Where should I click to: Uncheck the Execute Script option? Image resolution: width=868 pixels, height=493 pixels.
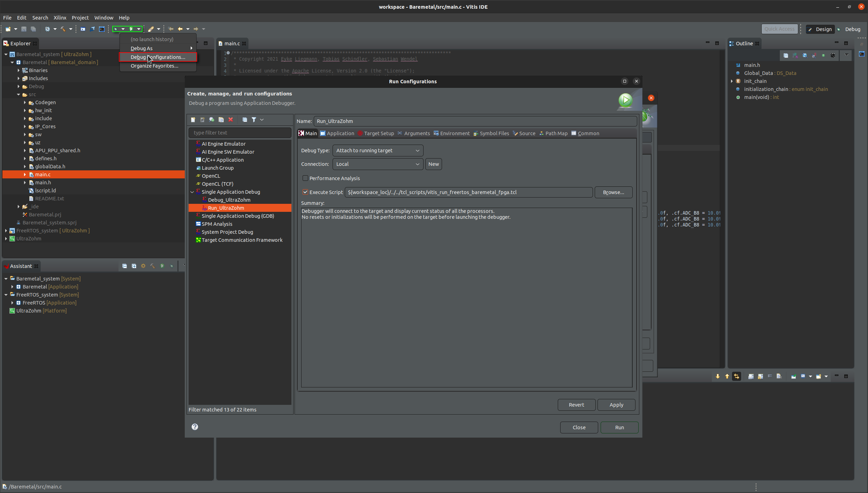(305, 192)
